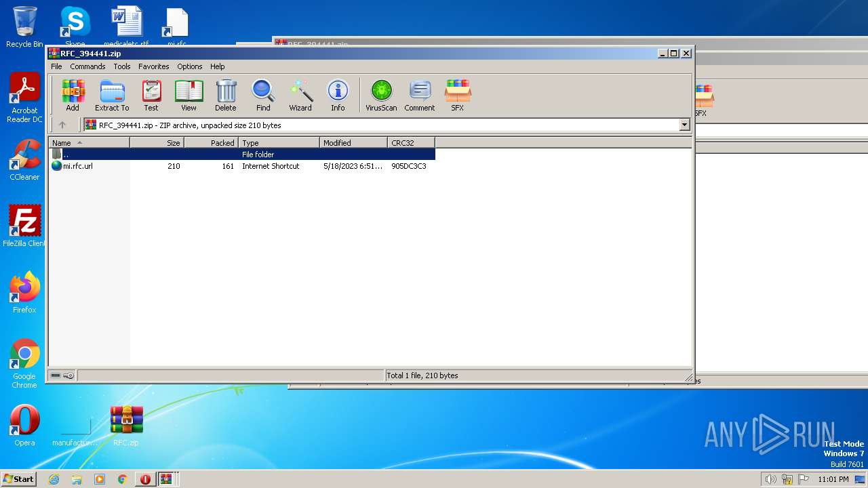Click the Add toolbar icon
868x488 pixels.
[73, 95]
